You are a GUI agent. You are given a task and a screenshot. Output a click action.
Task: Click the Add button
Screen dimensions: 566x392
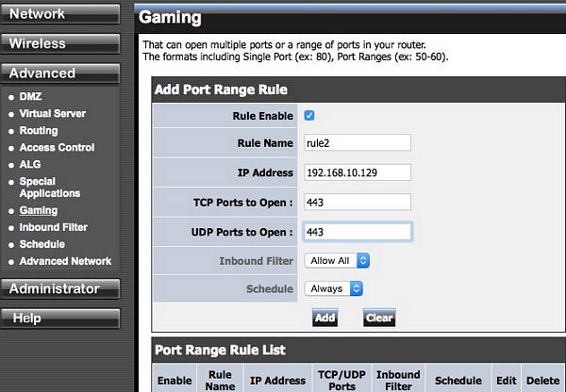325,318
